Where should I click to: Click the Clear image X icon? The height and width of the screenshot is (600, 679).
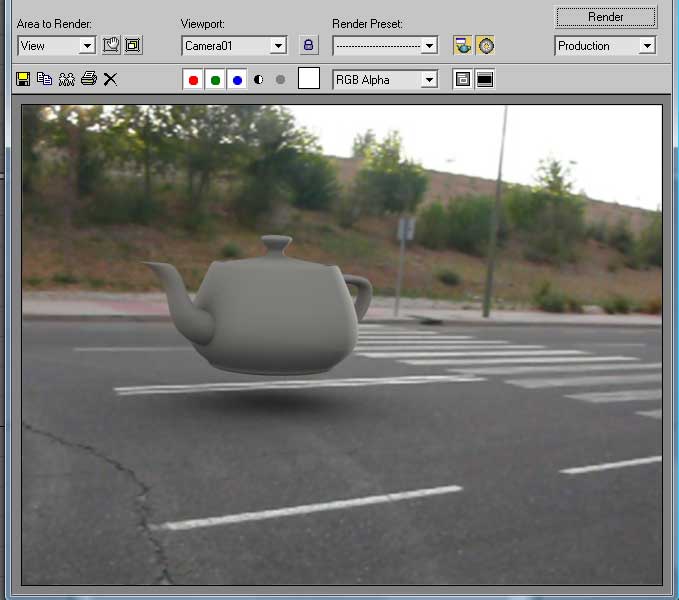pyautogui.click(x=110, y=79)
